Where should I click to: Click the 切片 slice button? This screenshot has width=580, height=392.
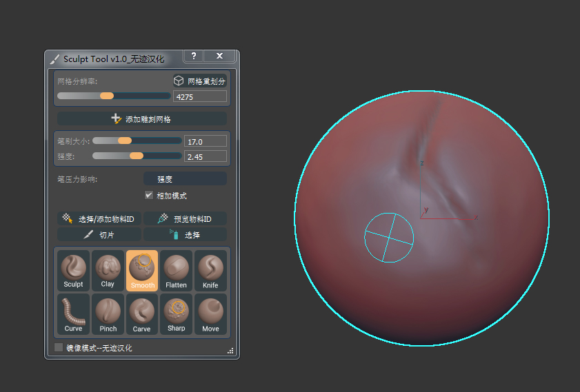[x=99, y=235]
